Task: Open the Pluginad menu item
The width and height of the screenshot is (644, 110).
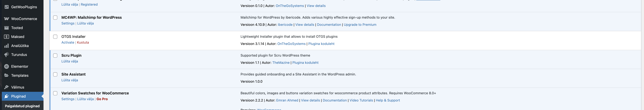Action: click(x=18, y=96)
